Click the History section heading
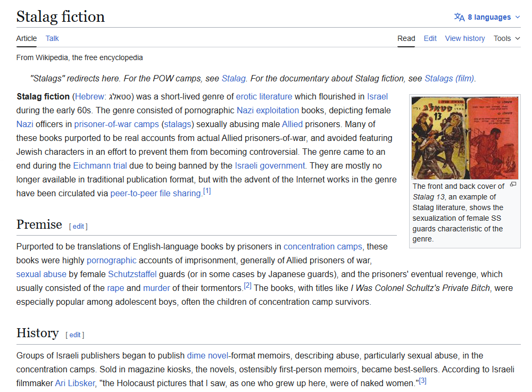532x392 pixels. pos(38,333)
